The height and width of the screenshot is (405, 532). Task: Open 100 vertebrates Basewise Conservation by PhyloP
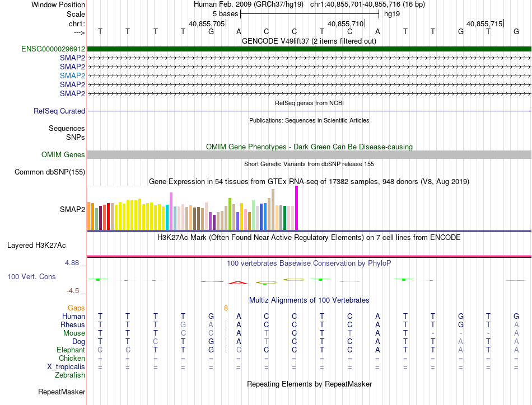coord(309,263)
